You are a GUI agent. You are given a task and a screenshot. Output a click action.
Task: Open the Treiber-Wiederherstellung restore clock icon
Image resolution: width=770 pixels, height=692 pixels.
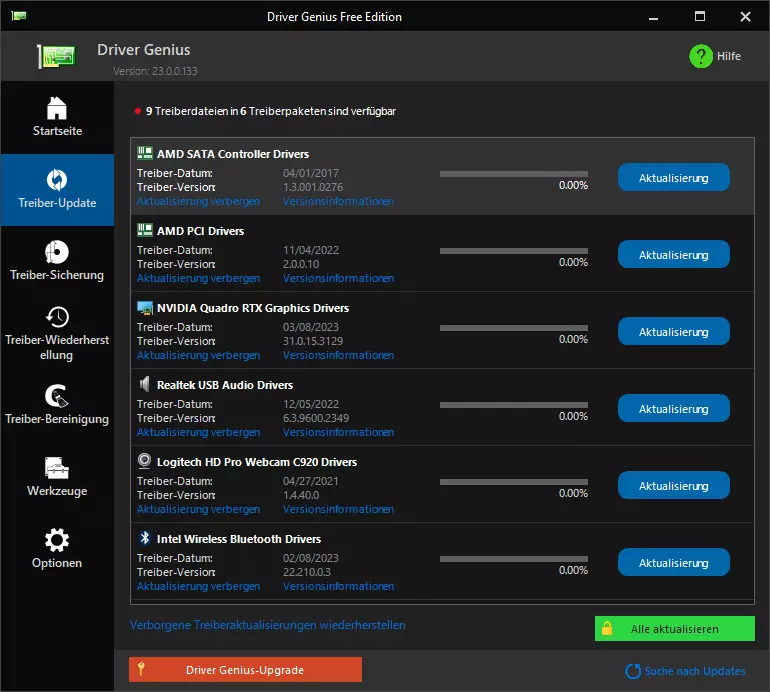tap(57, 317)
